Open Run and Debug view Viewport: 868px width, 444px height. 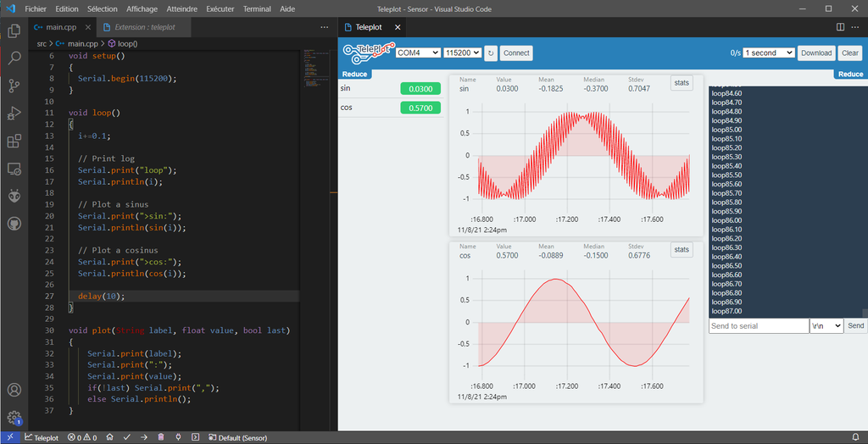coord(14,114)
